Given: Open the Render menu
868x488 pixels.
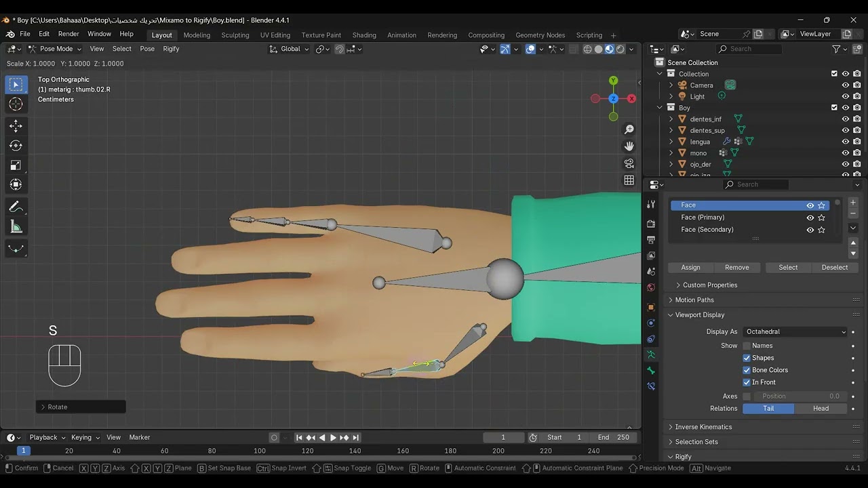Looking at the screenshot, I should pyautogui.click(x=68, y=34).
